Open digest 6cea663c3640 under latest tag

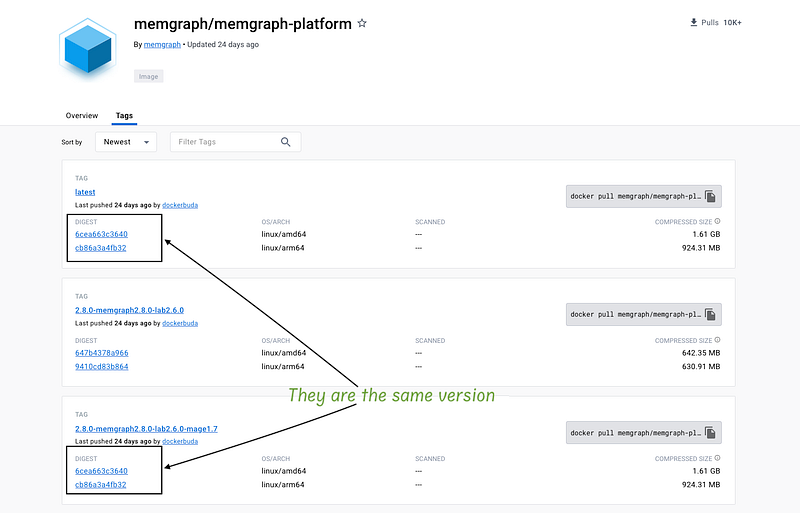pos(101,234)
